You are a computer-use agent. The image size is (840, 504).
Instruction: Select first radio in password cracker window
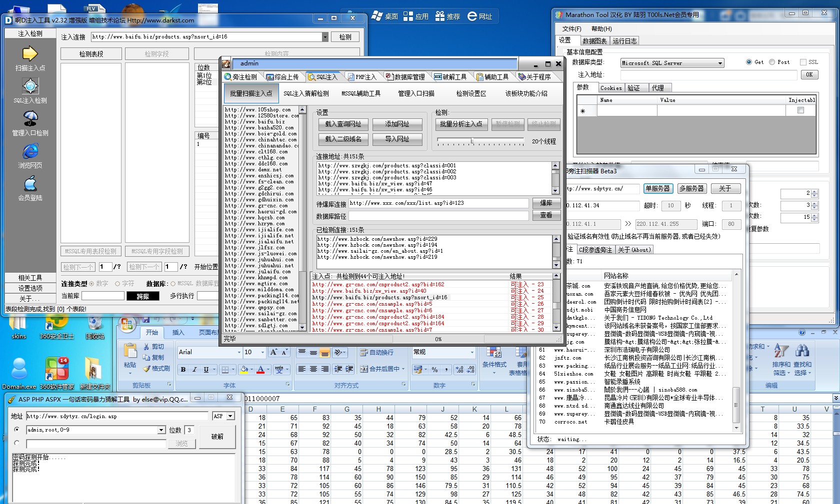tap(17, 430)
